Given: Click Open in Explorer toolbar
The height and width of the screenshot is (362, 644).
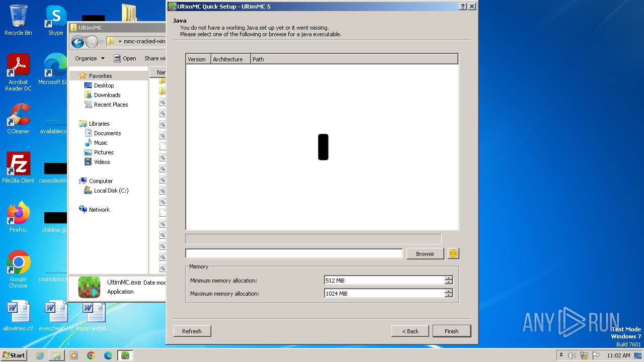Looking at the screenshot, I should point(125,58).
